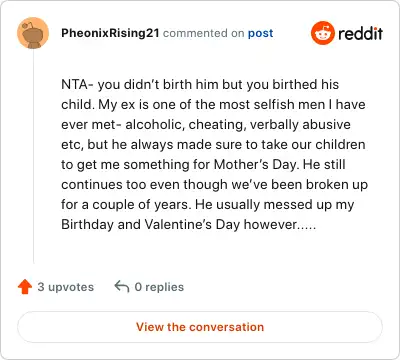Click the reddit wordmark text

(x=361, y=33)
